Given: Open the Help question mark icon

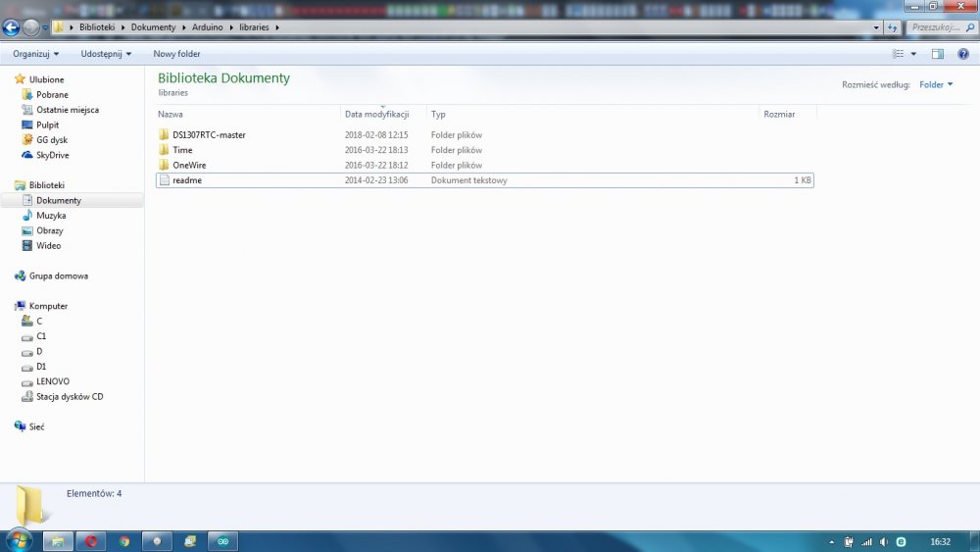Looking at the screenshot, I should click(x=962, y=54).
